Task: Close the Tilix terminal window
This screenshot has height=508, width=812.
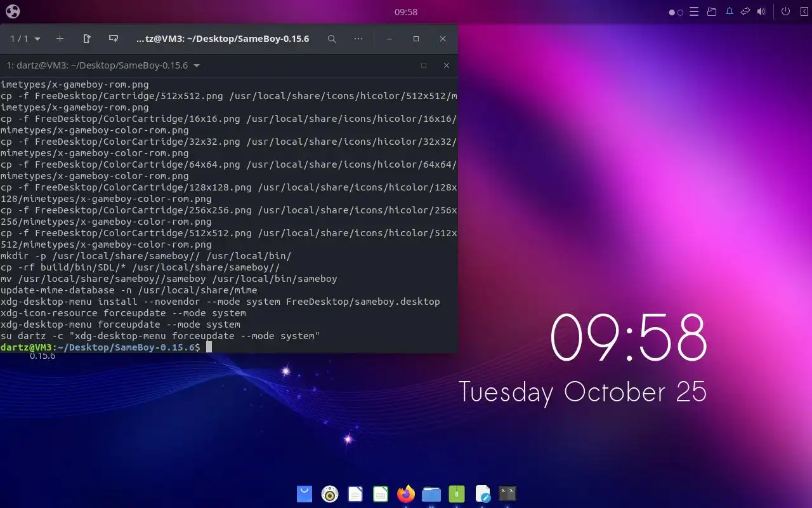Action: (x=443, y=39)
